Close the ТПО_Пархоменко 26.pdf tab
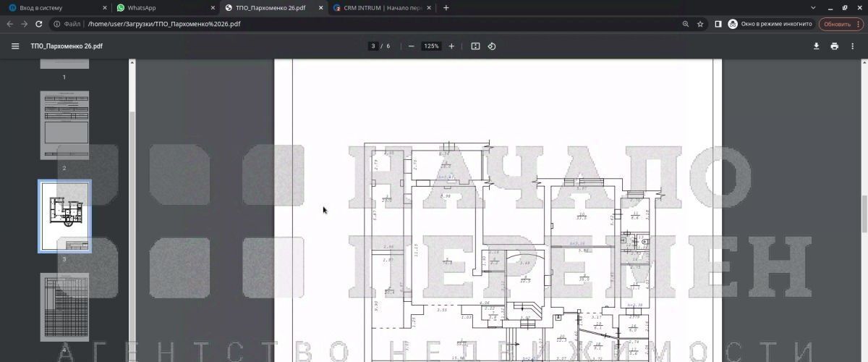This screenshot has width=868, height=362. tap(321, 8)
